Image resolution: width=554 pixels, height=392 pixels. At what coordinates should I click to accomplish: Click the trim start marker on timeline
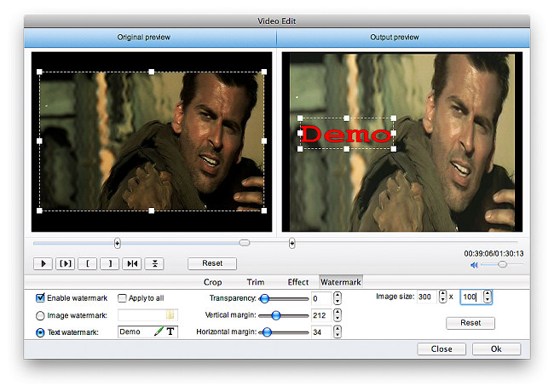(118, 243)
